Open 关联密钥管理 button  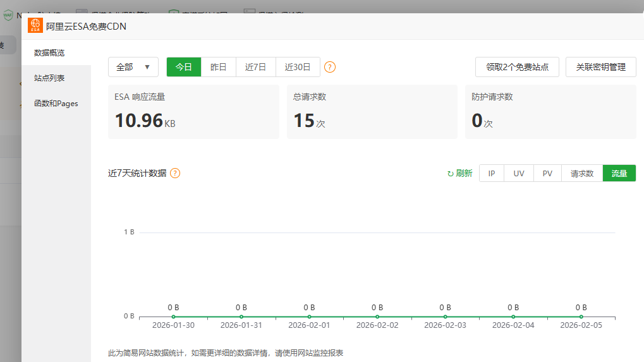(600, 67)
